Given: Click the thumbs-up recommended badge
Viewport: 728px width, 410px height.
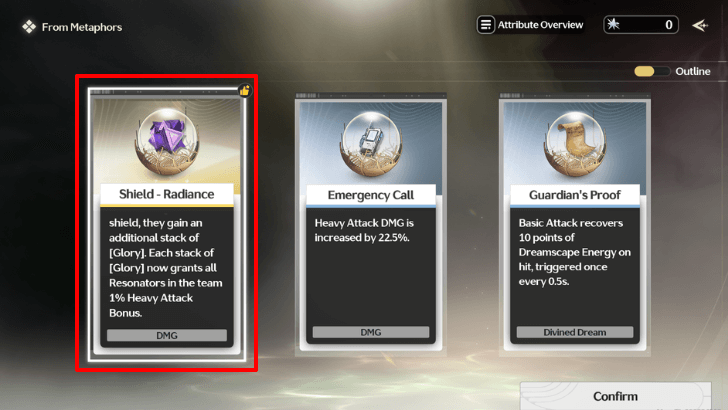Looking at the screenshot, I should click(x=245, y=90).
